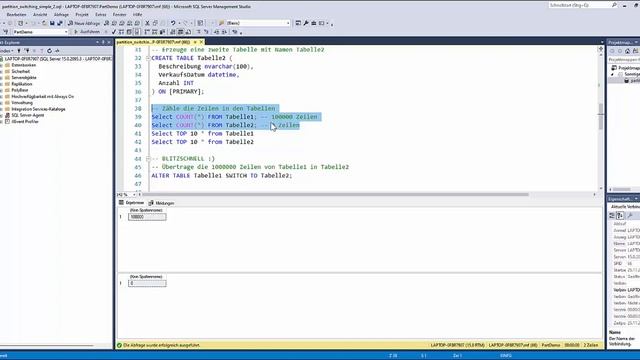Select the PolyBase folder
This screenshot has width=640, height=360.
tap(20, 90)
